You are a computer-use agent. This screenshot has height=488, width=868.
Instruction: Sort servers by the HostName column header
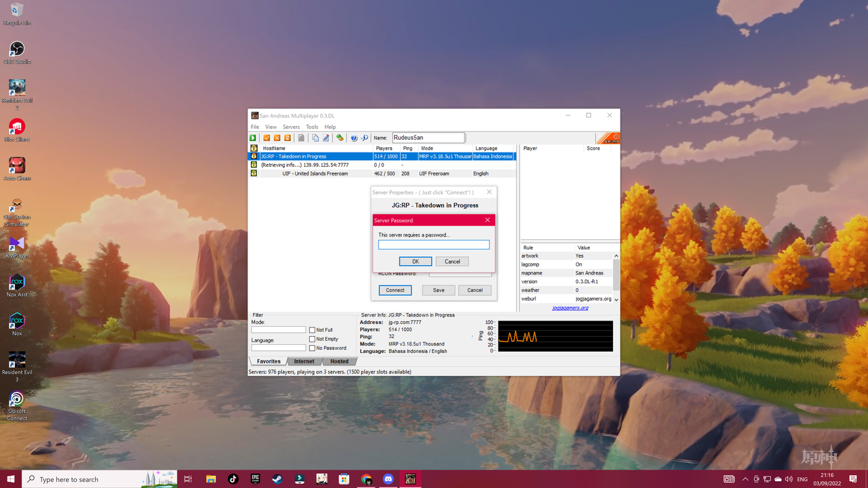315,148
